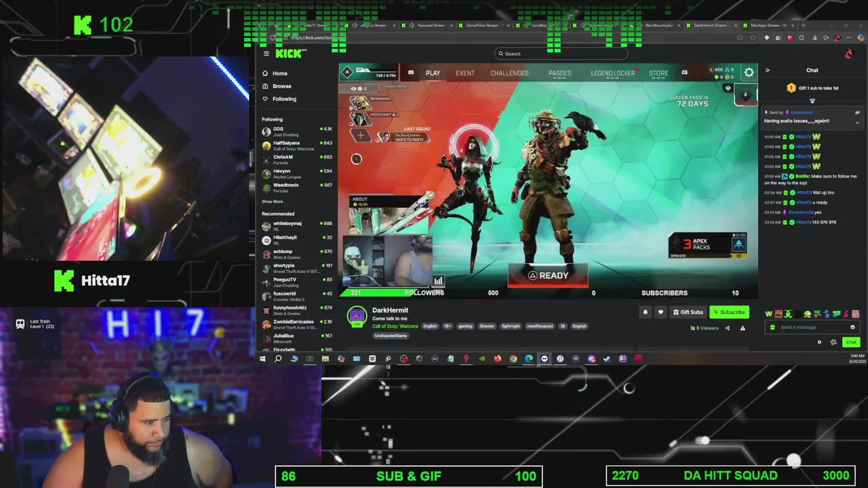
Task: Click the green Subscribe button
Action: 729,312
